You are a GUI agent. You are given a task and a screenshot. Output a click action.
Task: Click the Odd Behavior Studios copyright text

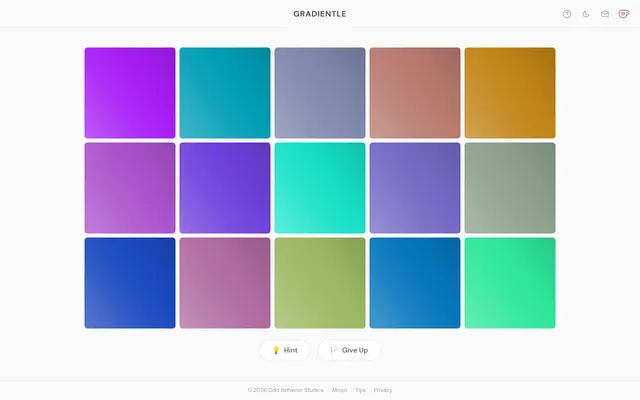click(x=286, y=390)
